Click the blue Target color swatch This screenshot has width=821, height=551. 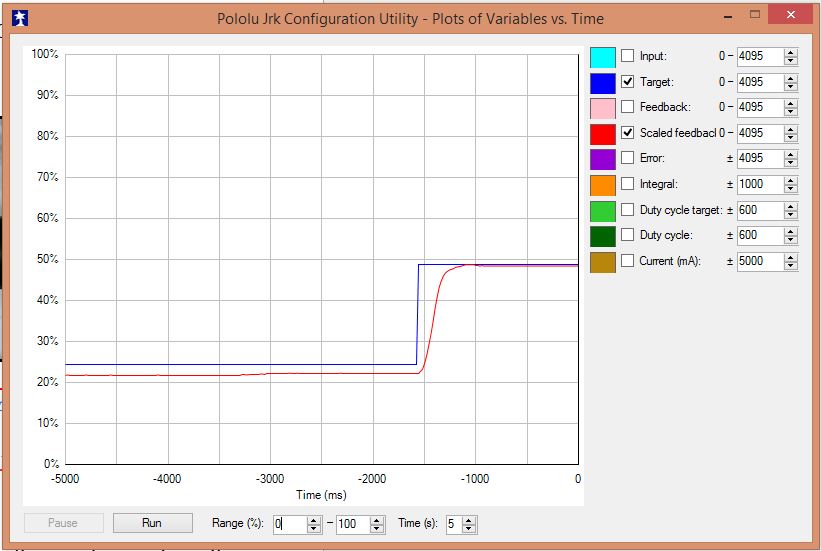point(603,83)
